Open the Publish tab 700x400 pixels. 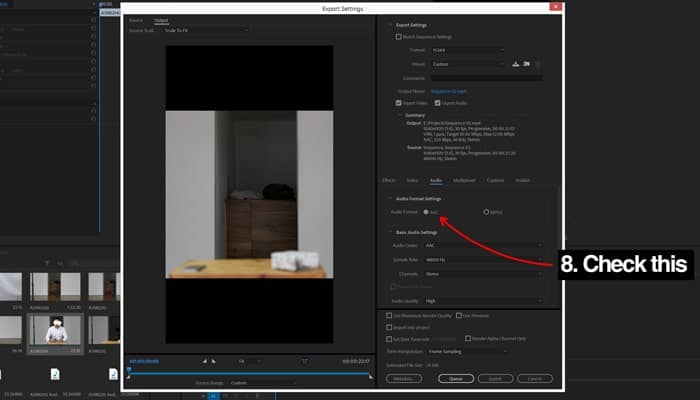point(523,180)
